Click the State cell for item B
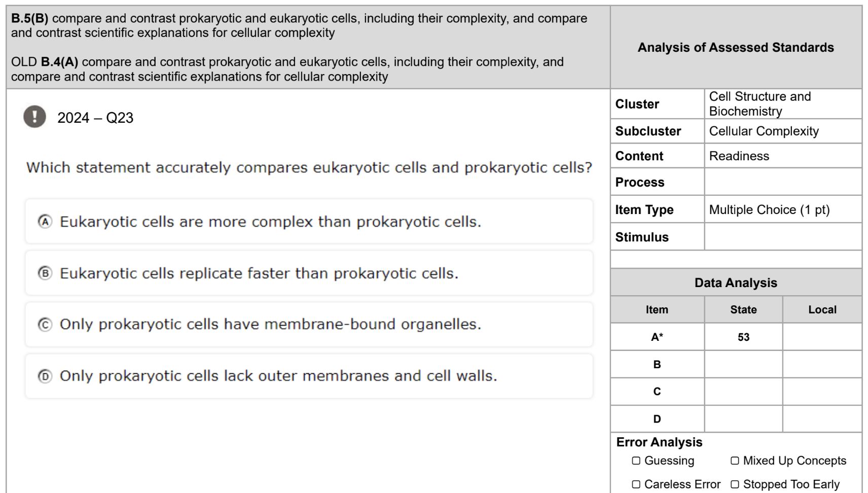 point(743,364)
